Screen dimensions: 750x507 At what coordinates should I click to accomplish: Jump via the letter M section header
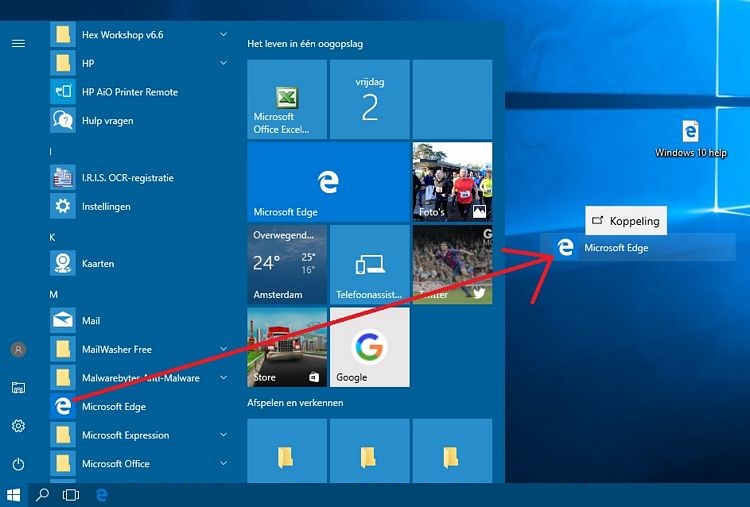[x=53, y=295]
